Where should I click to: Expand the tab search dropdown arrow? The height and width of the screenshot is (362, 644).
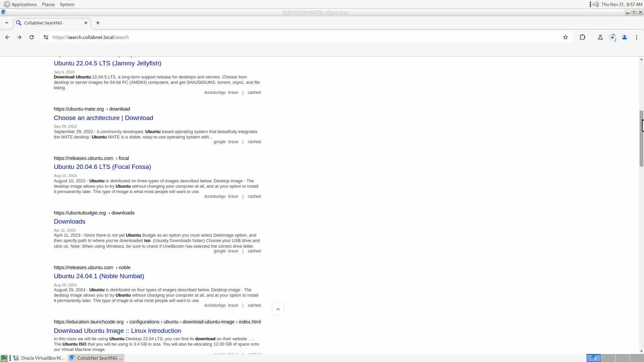pyautogui.click(x=6, y=23)
